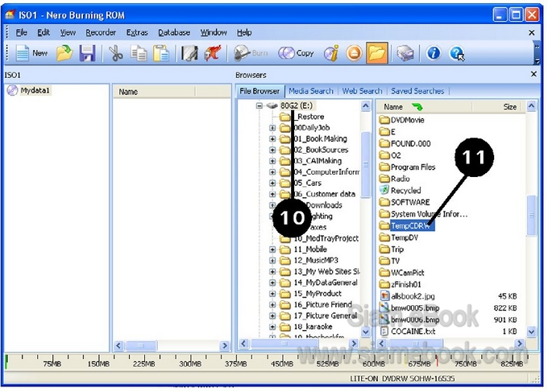Switch to the Media Search tab
Image resolution: width=548 pixels, height=392 pixels.
[311, 91]
